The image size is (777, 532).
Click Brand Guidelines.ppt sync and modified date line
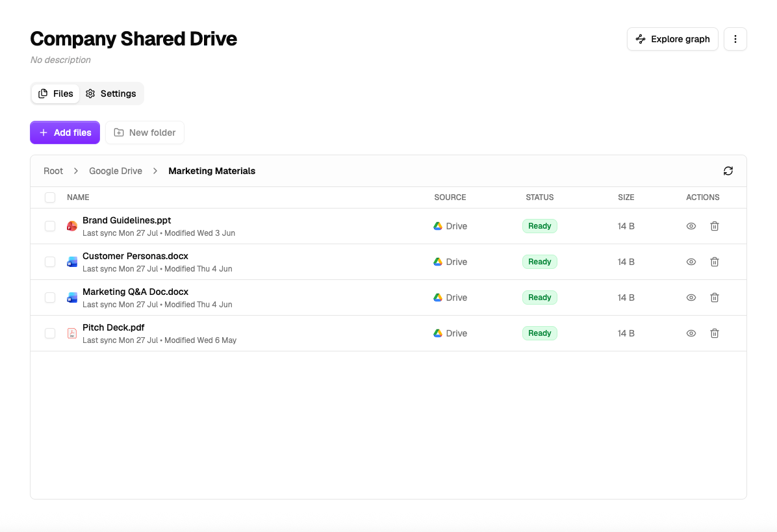tap(159, 233)
